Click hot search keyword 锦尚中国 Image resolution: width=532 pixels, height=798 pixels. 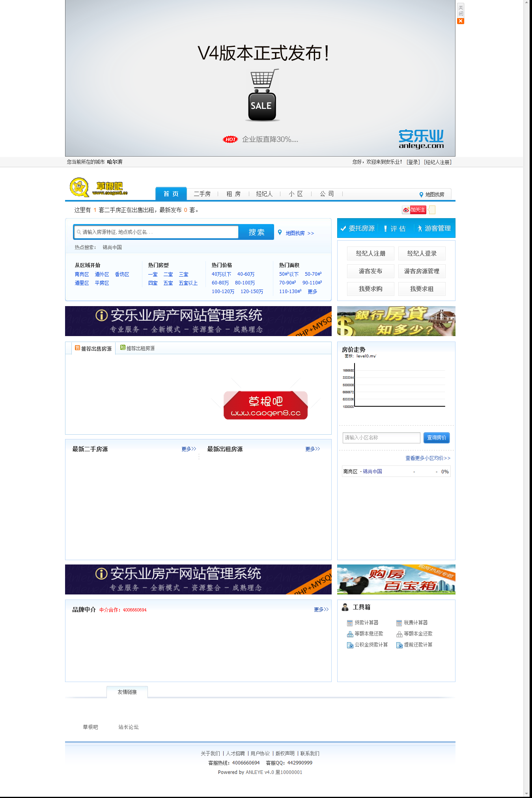(112, 247)
